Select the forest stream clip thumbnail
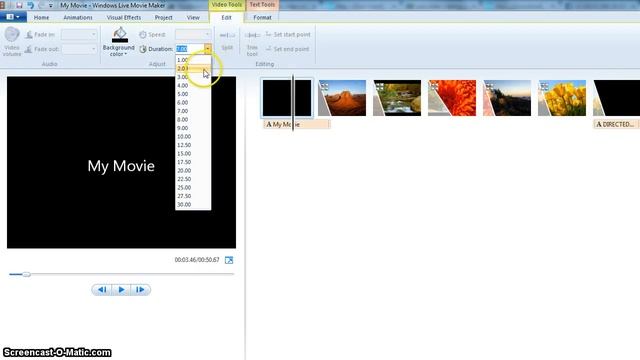Image resolution: width=640 pixels, height=360 pixels. click(397, 98)
